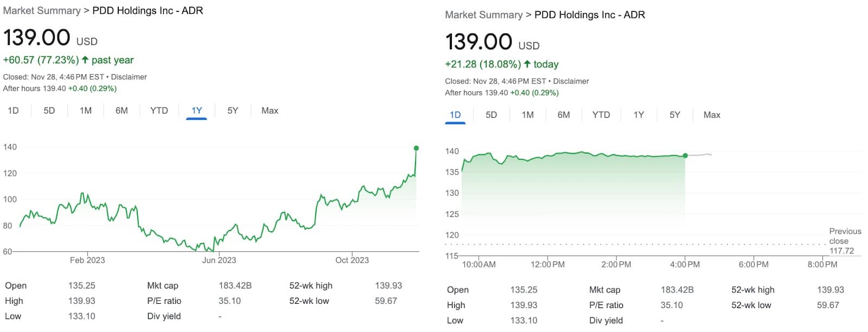The height and width of the screenshot is (332, 868).
Task: Open the Disclaimer link on left panel
Action: coord(129,77)
